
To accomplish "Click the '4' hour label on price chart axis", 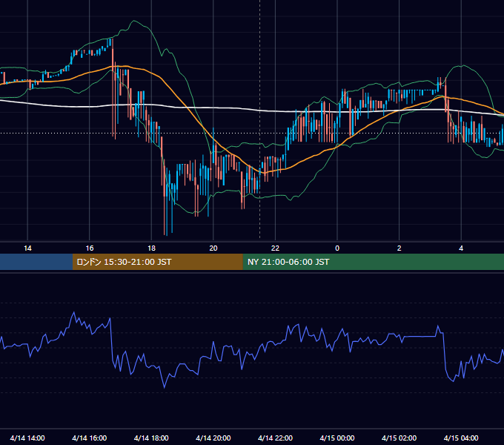I will [461, 248].
